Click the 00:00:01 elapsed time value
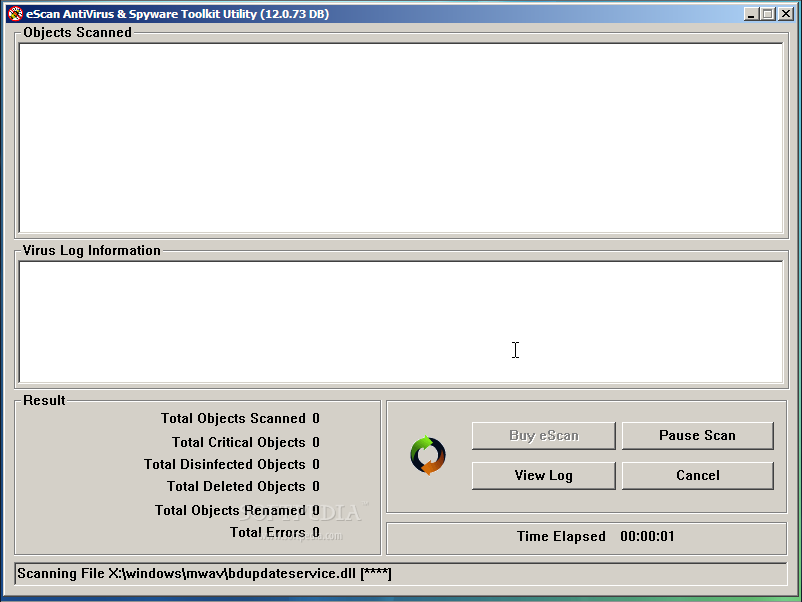The width and height of the screenshot is (802, 602). click(x=647, y=537)
